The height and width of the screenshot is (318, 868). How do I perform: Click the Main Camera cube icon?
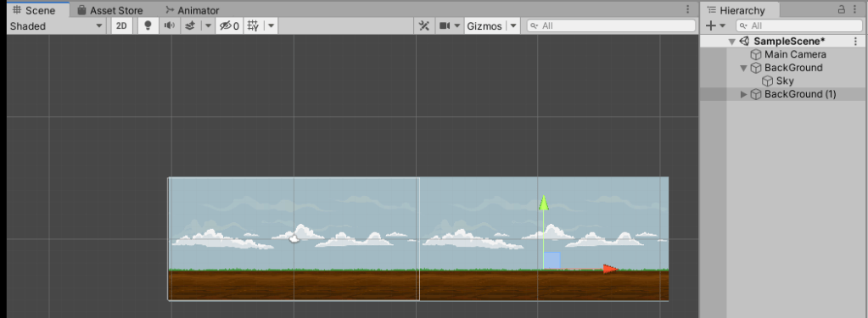[x=756, y=55]
